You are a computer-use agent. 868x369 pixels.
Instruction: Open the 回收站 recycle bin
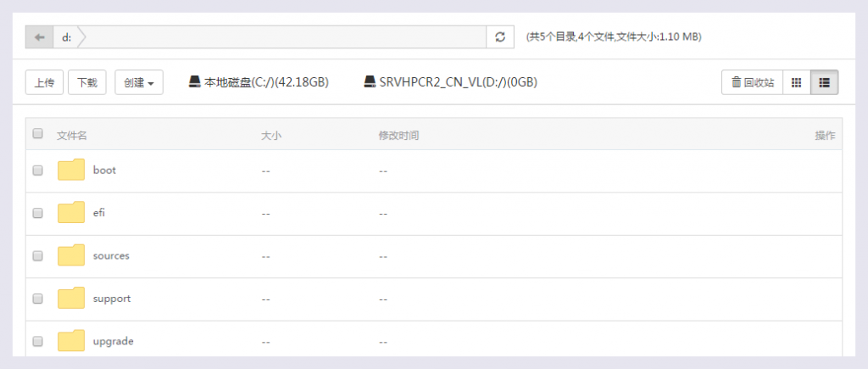753,82
